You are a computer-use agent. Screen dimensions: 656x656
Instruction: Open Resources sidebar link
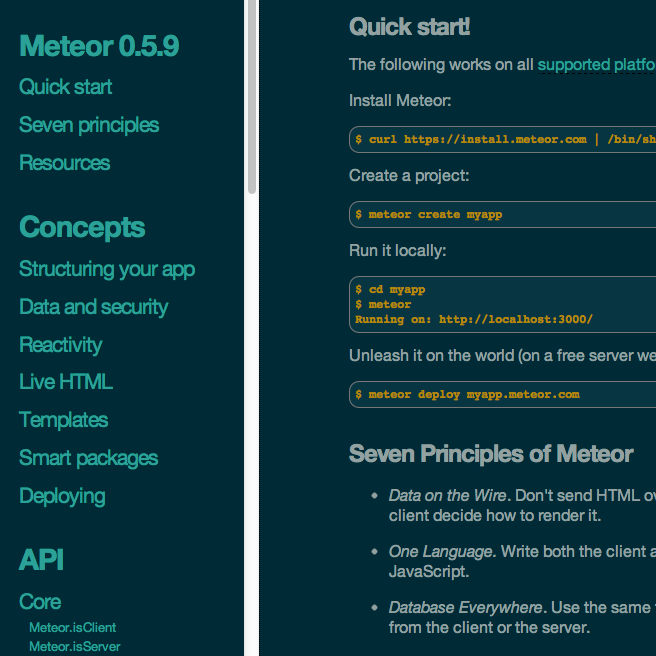click(x=65, y=163)
